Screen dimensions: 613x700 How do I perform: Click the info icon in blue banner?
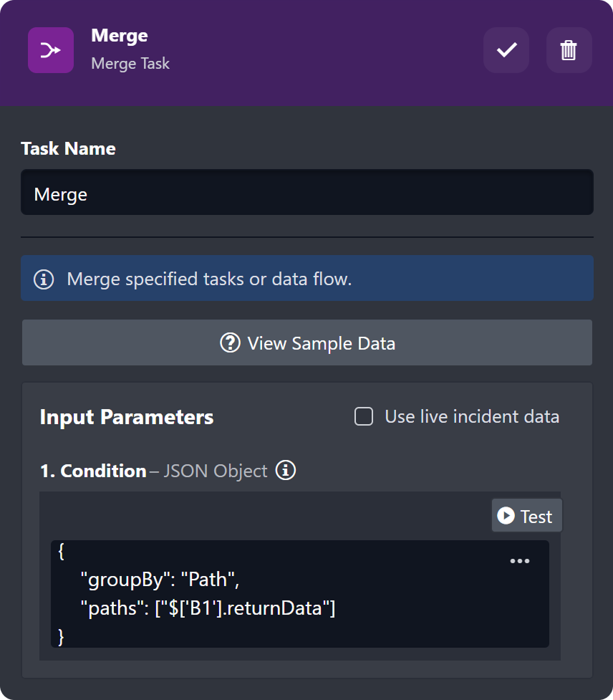tap(44, 279)
